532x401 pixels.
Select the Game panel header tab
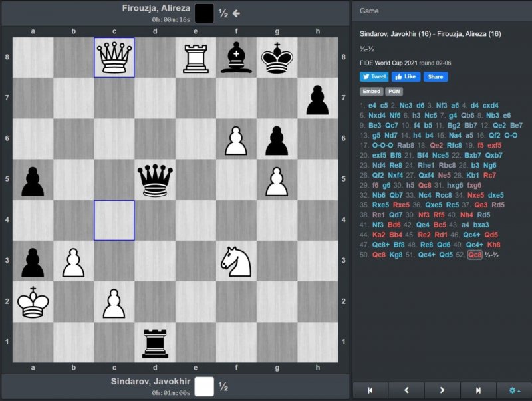click(369, 11)
